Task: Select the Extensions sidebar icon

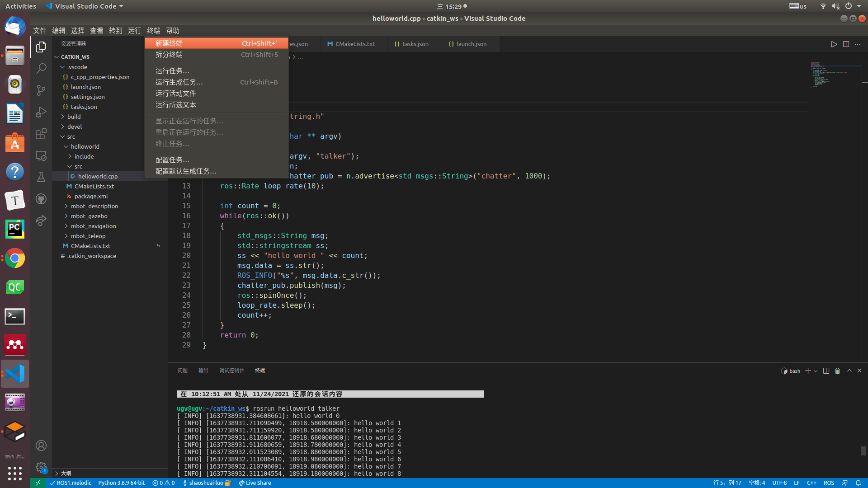Action: coord(41,133)
